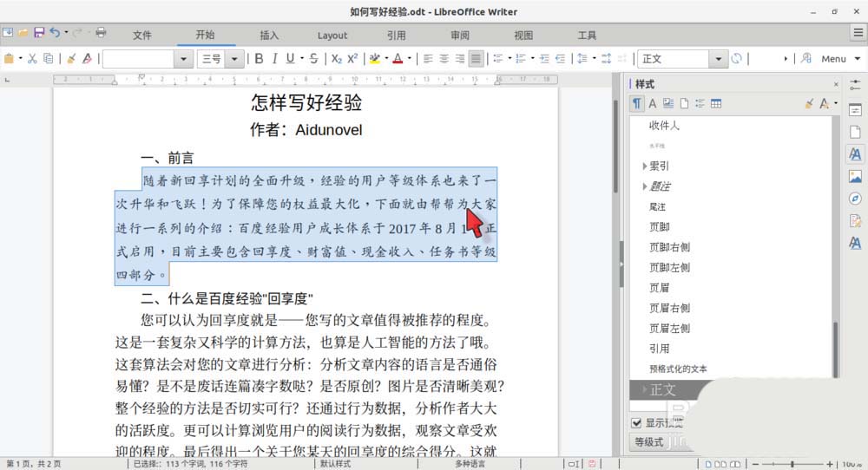Viewport: 868px width, 470px height.
Task: Switch to the 审阅 tab
Action: tap(459, 36)
